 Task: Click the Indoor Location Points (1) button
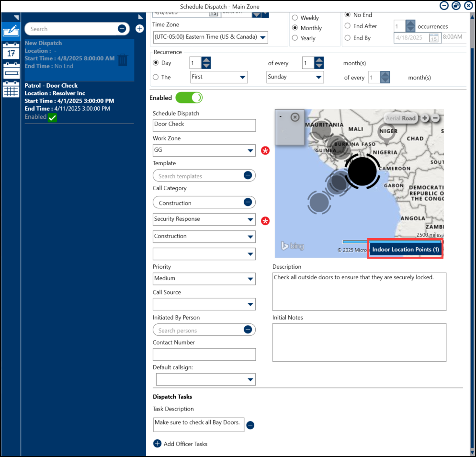pyautogui.click(x=405, y=250)
